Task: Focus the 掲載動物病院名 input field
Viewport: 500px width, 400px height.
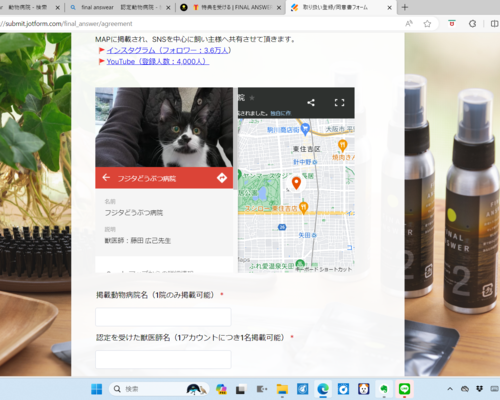Action: 163,317
